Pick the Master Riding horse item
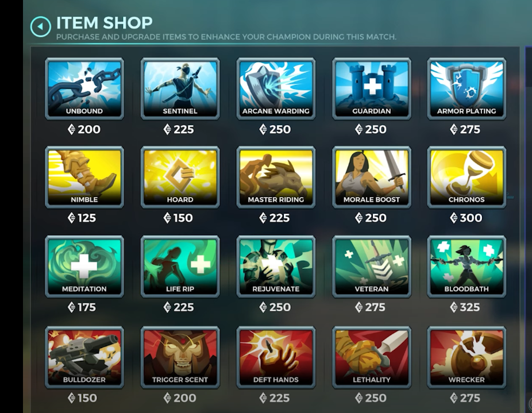 (276, 177)
